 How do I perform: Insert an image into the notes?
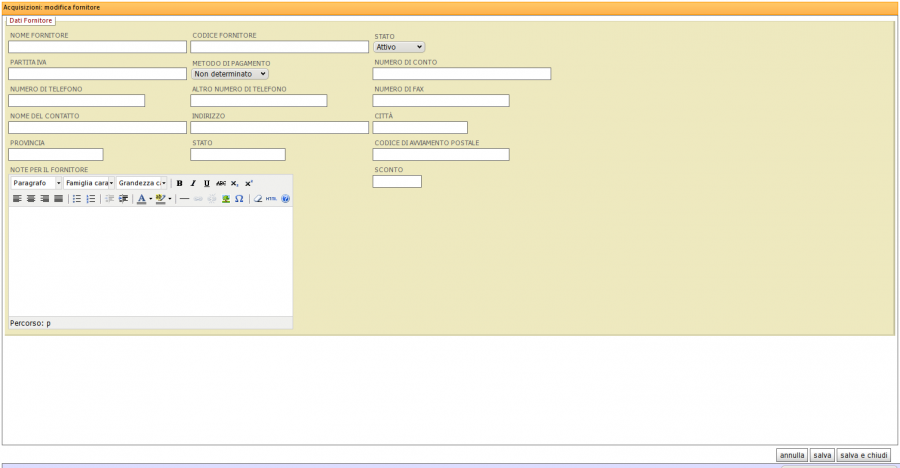click(226, 199)
